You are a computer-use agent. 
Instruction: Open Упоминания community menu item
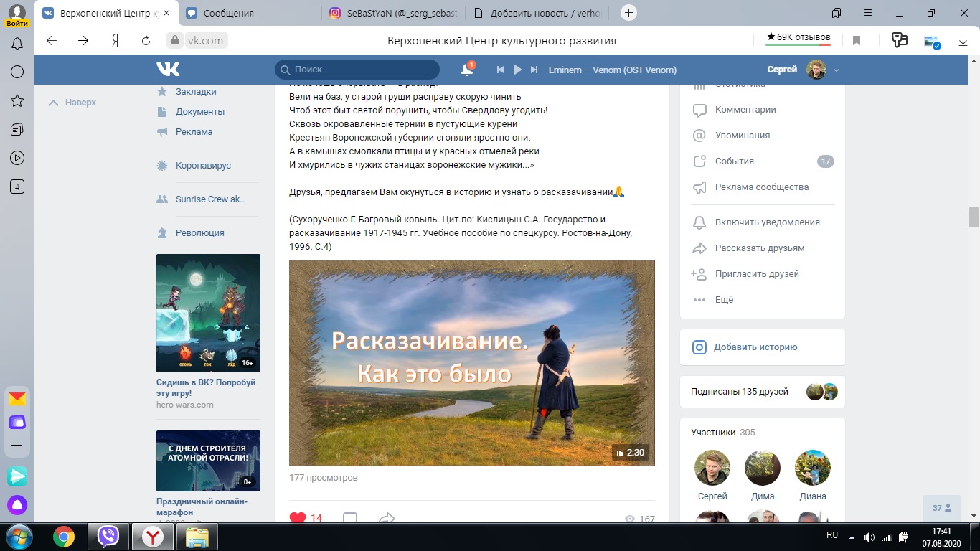(743, 136)
